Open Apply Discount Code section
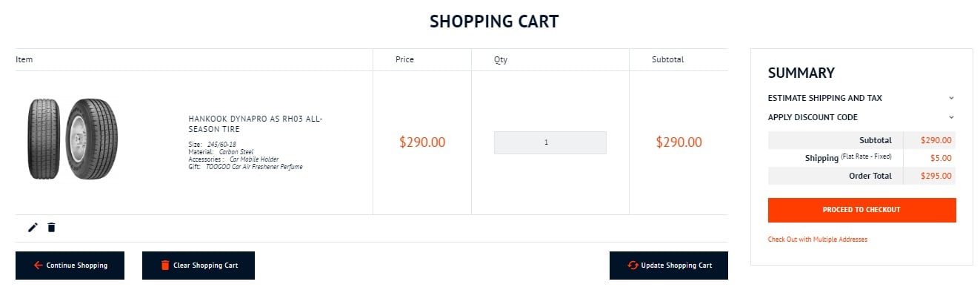Image resolution: width=980 pixels, height=290 pixels. (x=813, y=117)
